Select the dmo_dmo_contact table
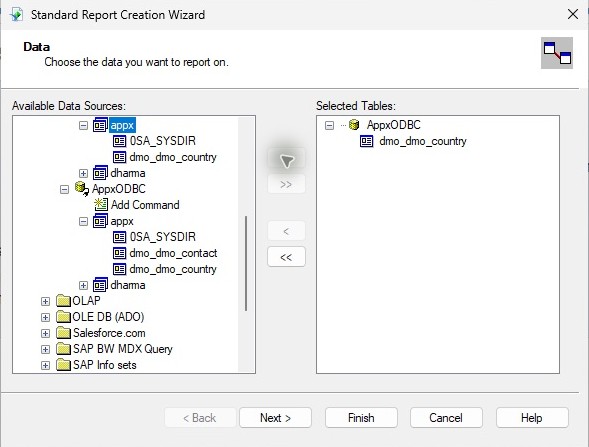Screen dimensions: 589x447 [x=173, y=253]
